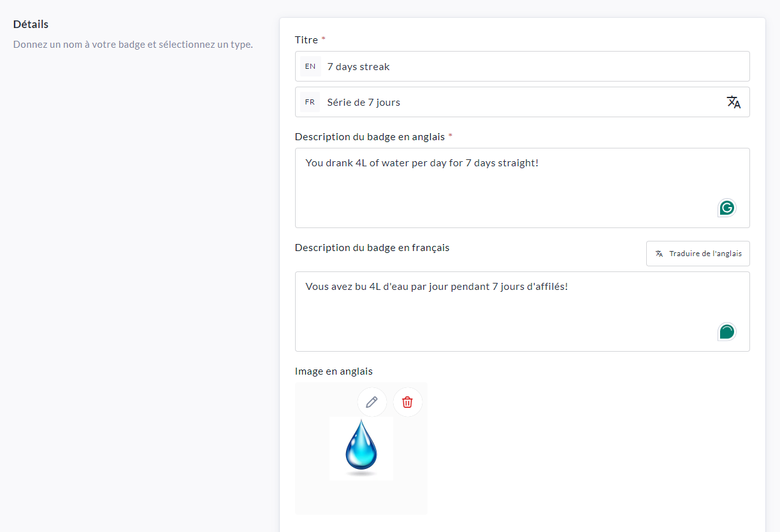Image resolution: width=780 pixels, height=532 pixels.
Task: Focus the French title field "Série de 7 jours"
Action: click(x=510, y=102)
